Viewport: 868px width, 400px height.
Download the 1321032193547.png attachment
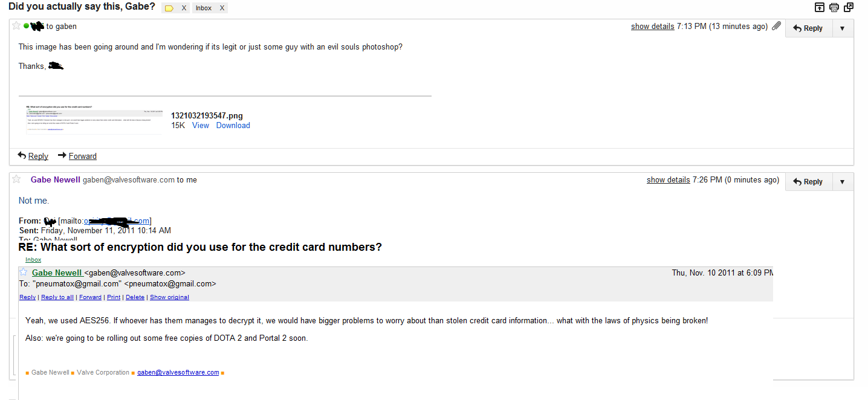tap(233, 126)
